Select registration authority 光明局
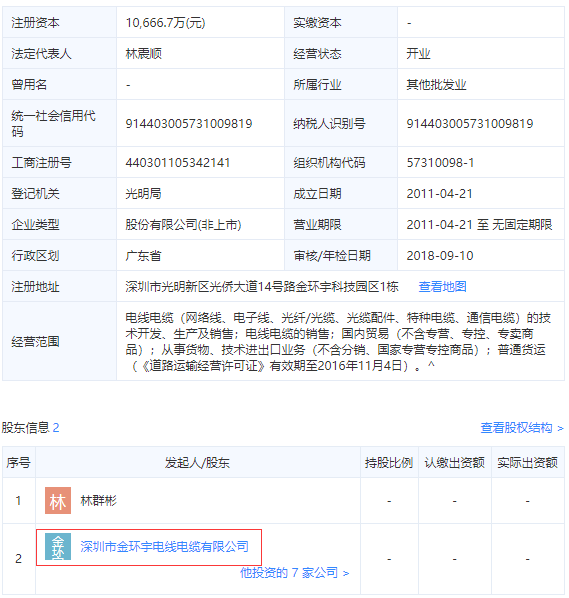The width and height of the screenshot is (569, 598). click(x=143, y=194)
